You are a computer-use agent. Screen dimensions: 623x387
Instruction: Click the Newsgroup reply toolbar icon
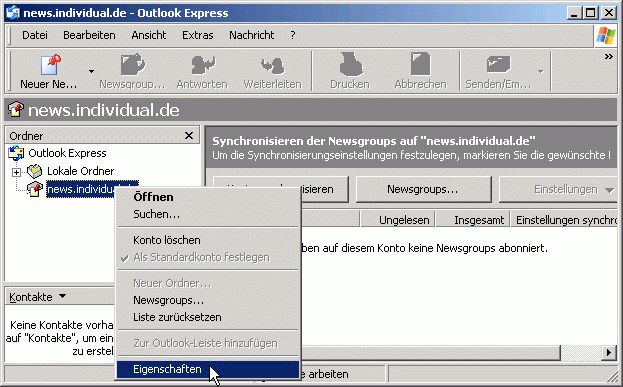pyautogui.click(x=133, y=64)
